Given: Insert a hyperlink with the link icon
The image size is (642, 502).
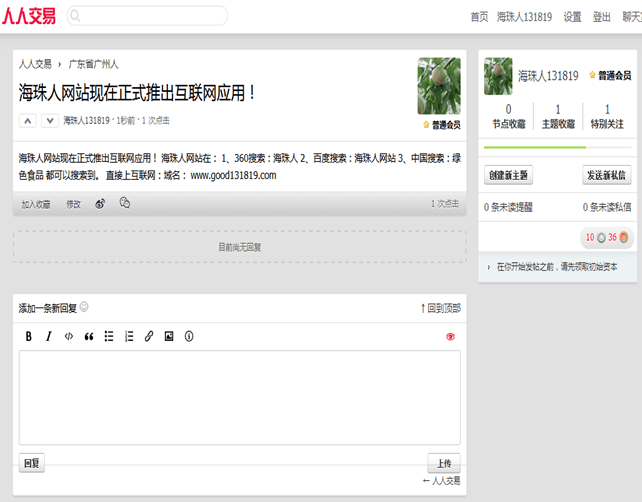Looking at the screenshot, I should tap(149, 336).
